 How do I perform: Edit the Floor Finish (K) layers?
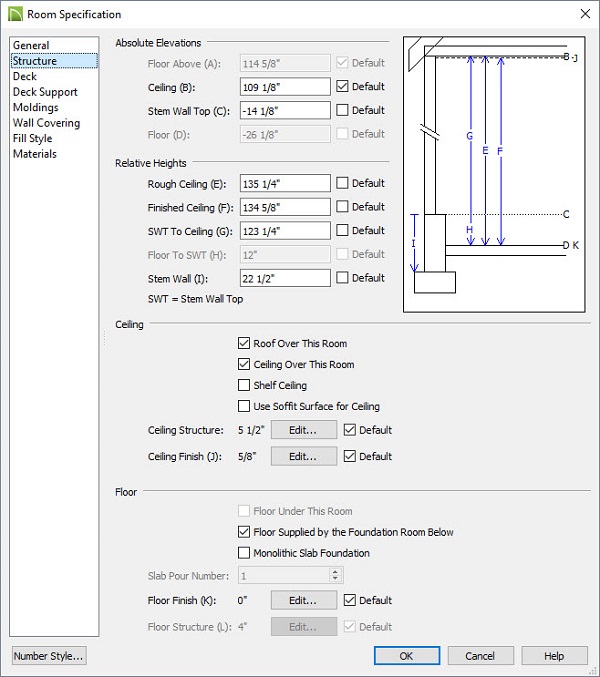(x=304, y=601)
